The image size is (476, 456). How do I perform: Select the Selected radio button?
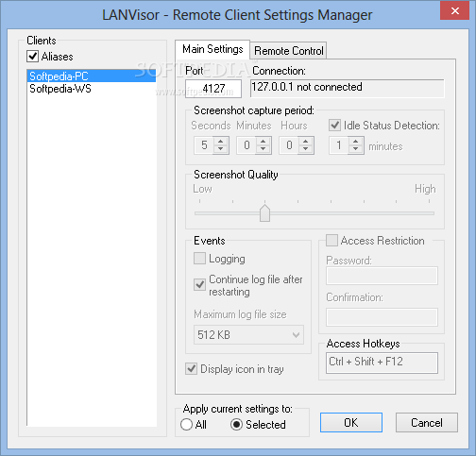coord(236,425)
